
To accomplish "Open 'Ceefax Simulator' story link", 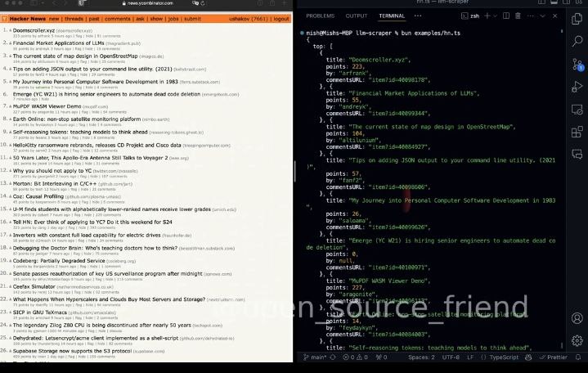I will [x=34, y=286].
